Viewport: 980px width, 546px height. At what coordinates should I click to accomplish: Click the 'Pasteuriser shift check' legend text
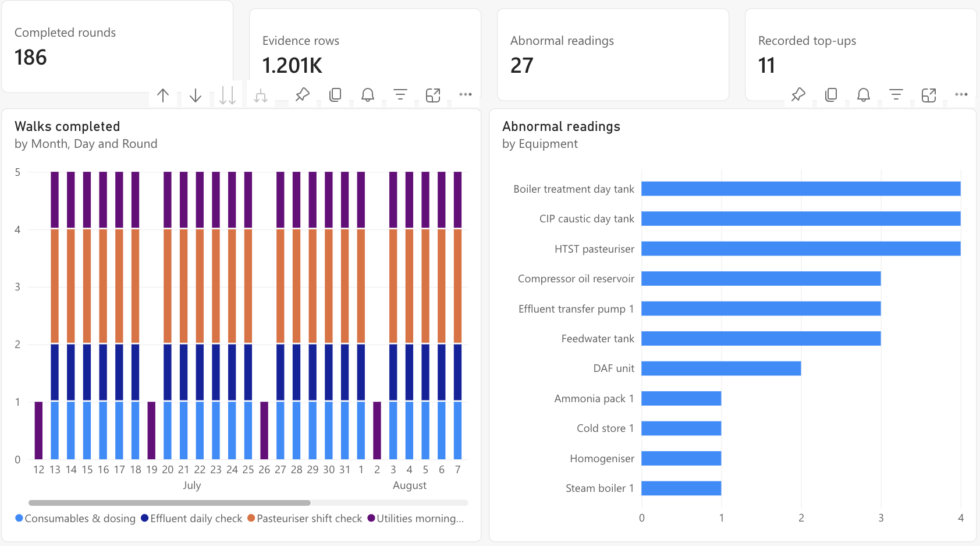point(310,518)
